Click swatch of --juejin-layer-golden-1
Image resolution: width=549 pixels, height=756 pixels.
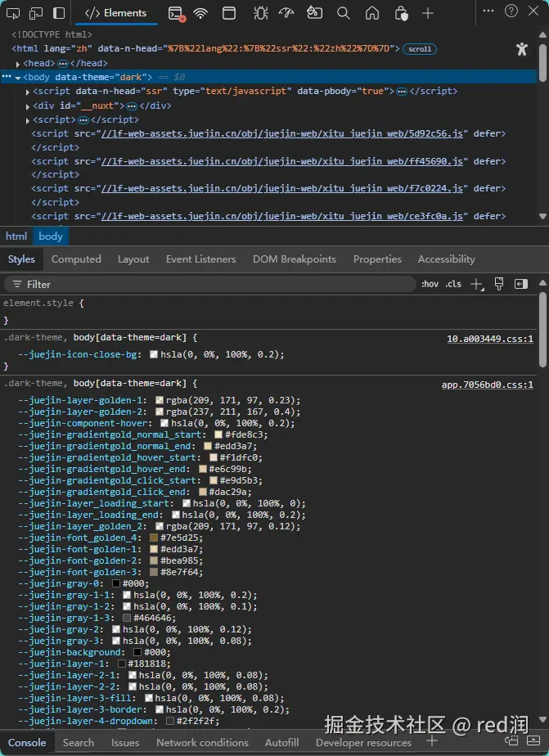pos(160,400)
